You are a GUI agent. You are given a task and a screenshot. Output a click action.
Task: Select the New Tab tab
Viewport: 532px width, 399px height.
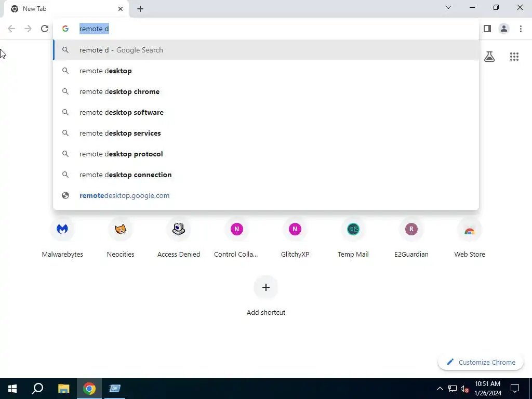coord(66,9)
